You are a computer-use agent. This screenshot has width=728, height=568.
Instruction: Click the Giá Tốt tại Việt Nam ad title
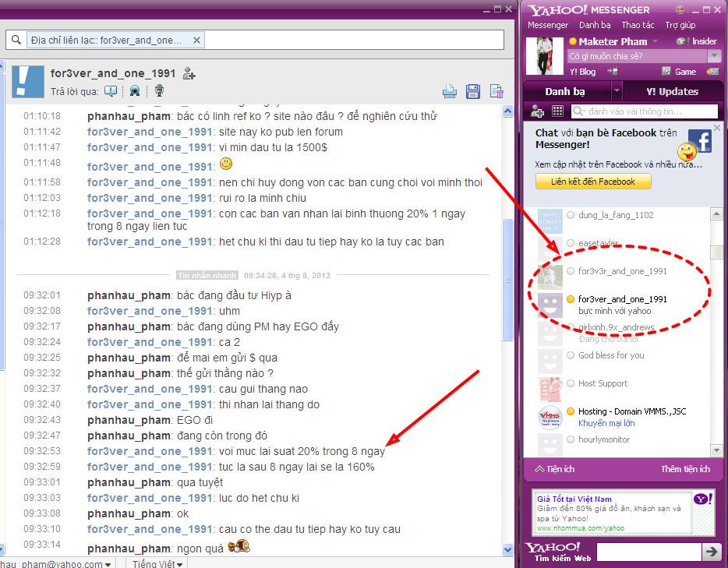(574, 499)
